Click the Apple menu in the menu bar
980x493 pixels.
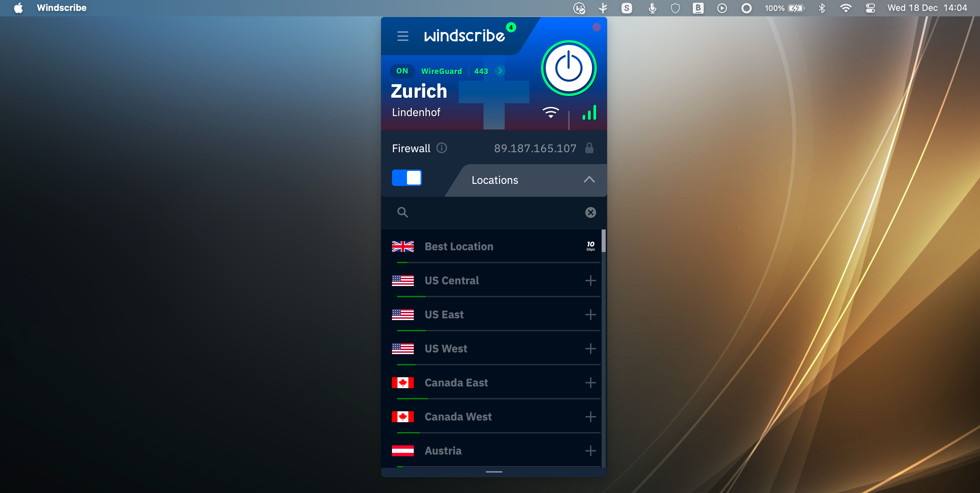(x=18, y=8)
